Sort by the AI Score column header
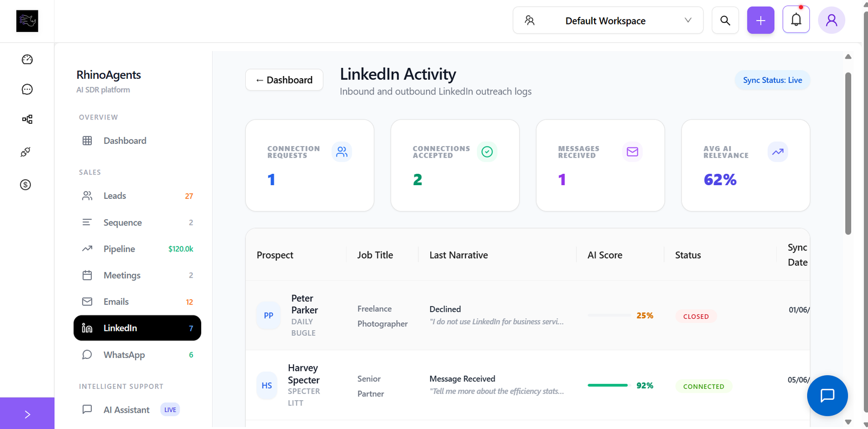868x429 pixels. click(605, 255)
